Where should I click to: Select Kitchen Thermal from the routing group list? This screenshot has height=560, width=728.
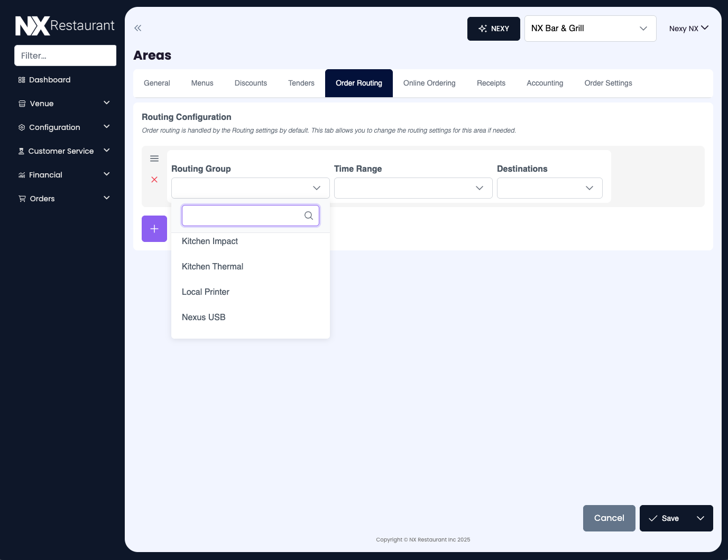213,266
